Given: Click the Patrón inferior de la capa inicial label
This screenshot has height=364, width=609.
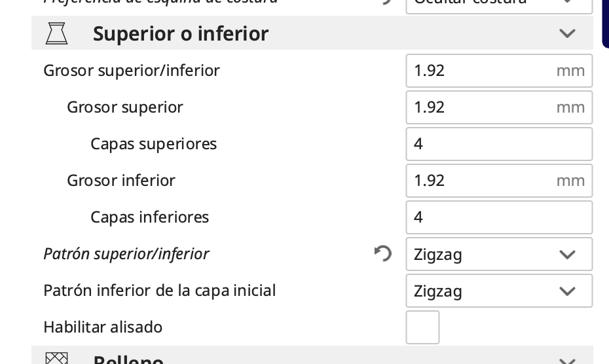Looking at the screenshot, I should tap(159, 291).
